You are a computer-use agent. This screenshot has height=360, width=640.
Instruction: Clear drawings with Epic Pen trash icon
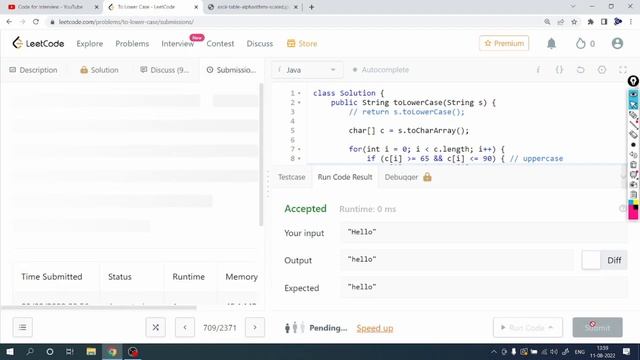click(633, 164)
